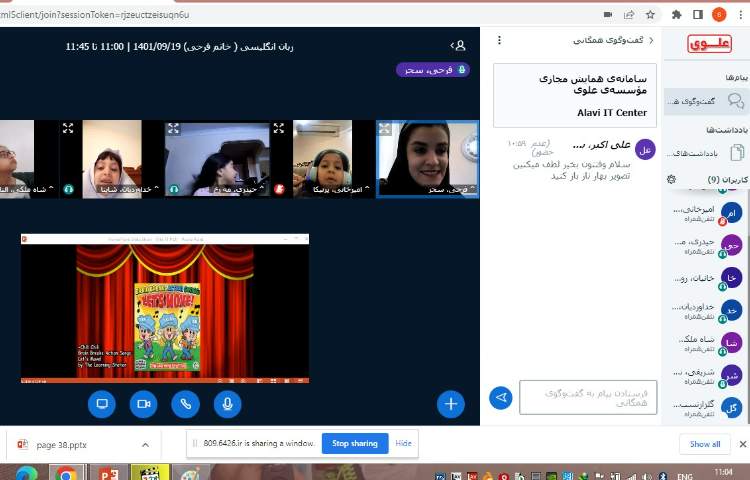Screen dimensions: 750x480
Task: Select user امیرخانی in the users list
Action: click(x=706, y=213)
